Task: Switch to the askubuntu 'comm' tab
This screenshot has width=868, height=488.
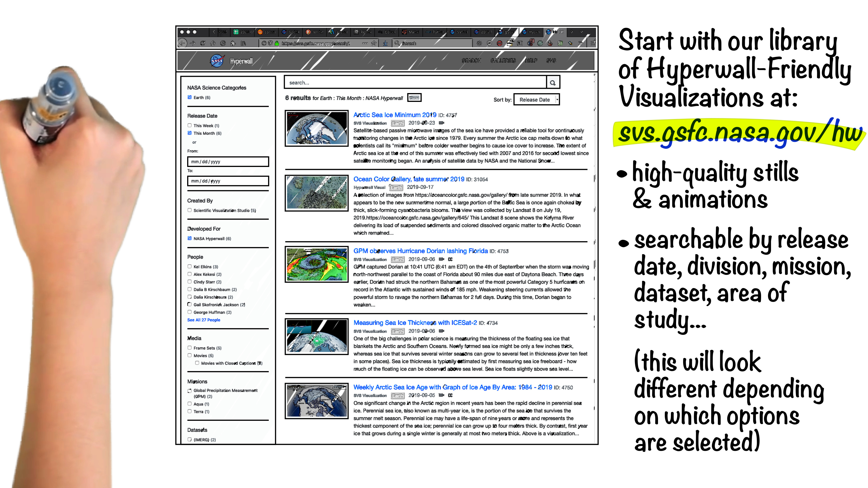Action: pos(266,32)
